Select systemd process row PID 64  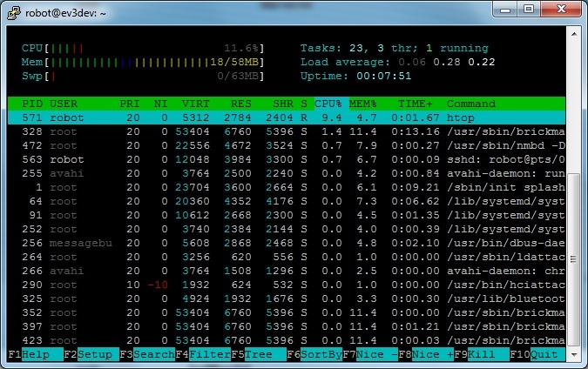coord(287,201)
